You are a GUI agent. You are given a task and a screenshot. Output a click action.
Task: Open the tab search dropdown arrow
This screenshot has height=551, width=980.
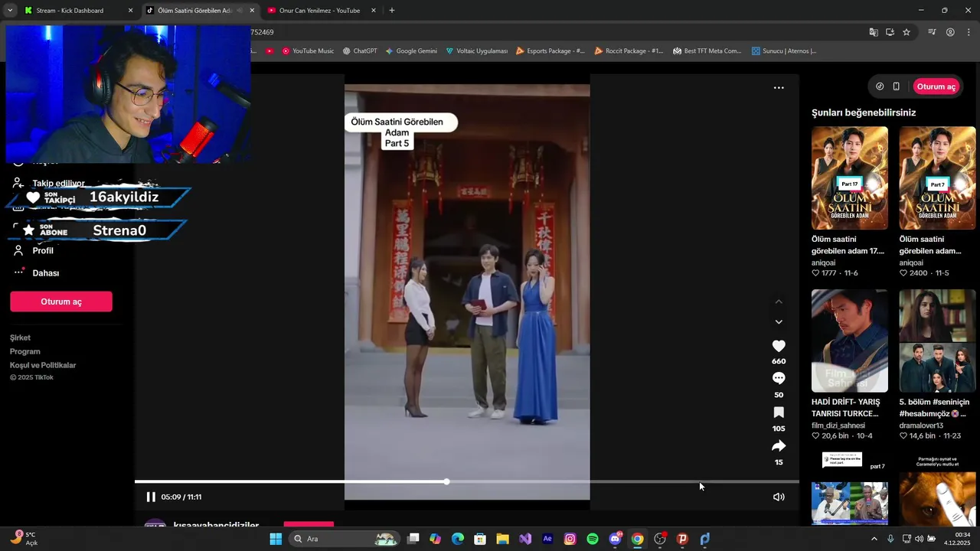(9, 11)
